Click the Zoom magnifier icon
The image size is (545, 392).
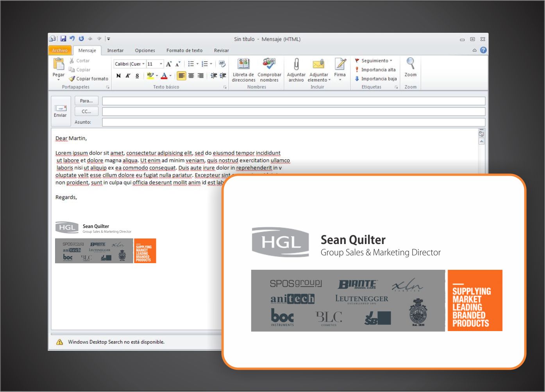point(410,64)
